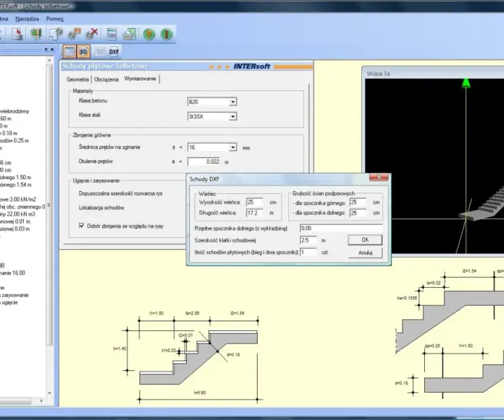The height and width of the screenshot is (420, 504).
Task: Switch to the Geometria tab
Action: tap(78, 79)
